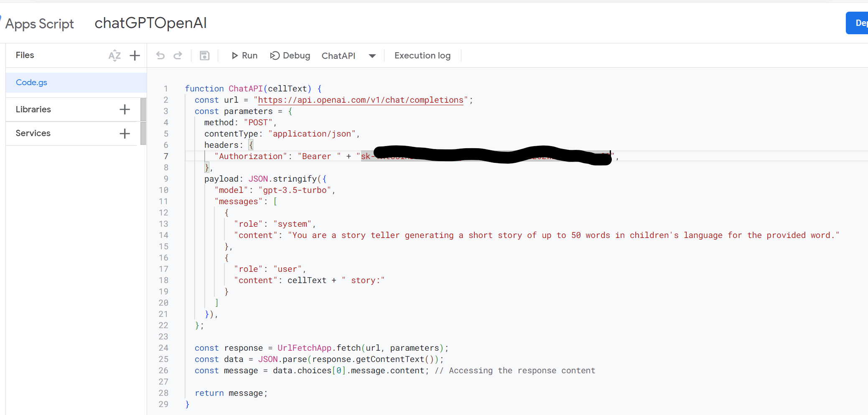Open the api.openai.com URL link in code

pos(361,100)
